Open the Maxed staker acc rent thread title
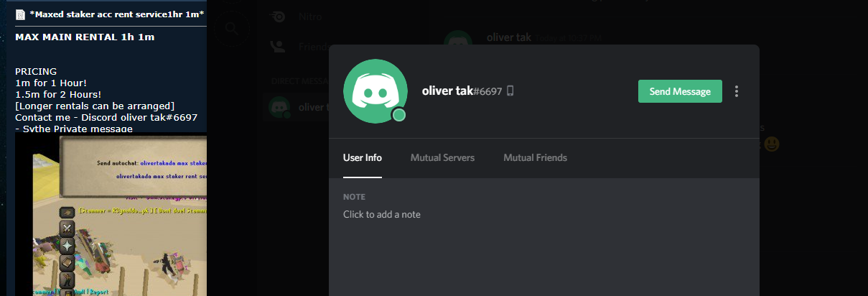This screenshot has width=868, height=296. [116, 14]
